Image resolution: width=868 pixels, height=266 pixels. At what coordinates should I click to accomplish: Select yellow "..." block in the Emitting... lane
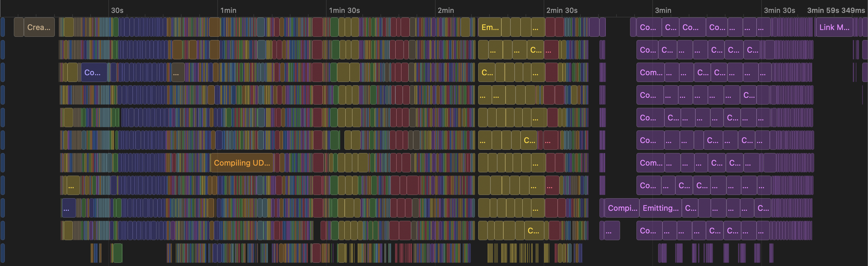538,208
